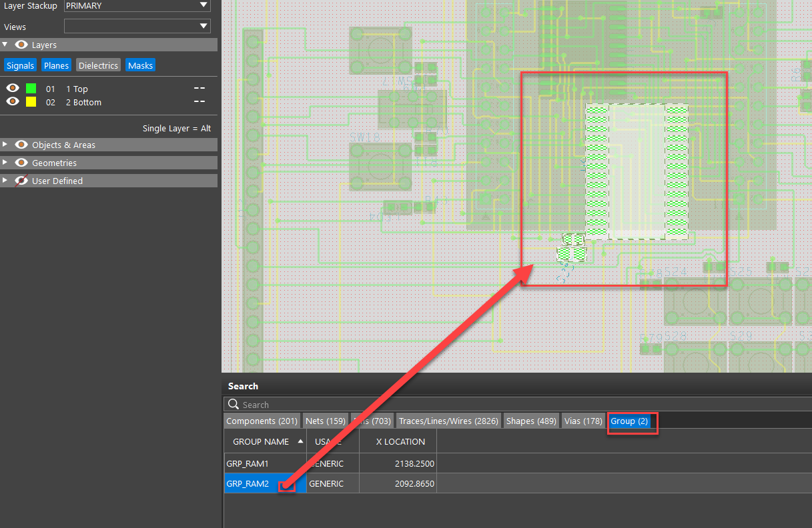This screenshot has height=528, width=812.
Task: Toggle the Geometries visibility eye icon
Action: (x=21, y=163)
